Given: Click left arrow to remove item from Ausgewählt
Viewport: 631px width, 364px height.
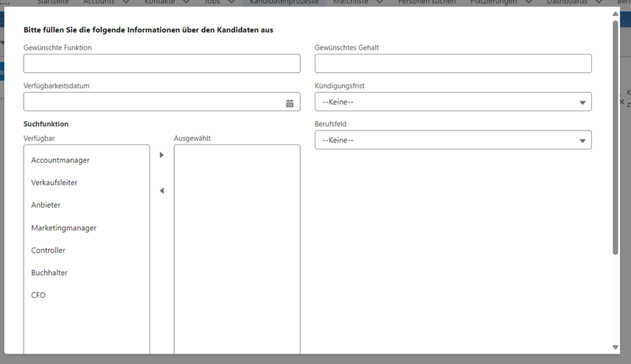Looking at the screenshot, I should tap(161, 191).
